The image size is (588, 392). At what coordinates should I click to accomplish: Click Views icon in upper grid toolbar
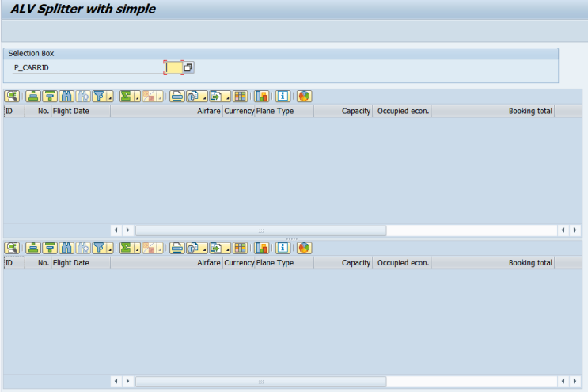(193, 97)
